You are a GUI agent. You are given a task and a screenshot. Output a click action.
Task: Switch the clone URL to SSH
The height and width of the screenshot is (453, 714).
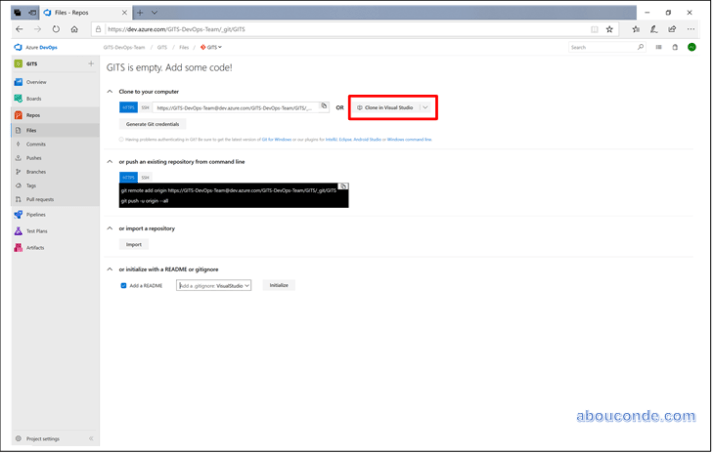(x=145, y=106)
